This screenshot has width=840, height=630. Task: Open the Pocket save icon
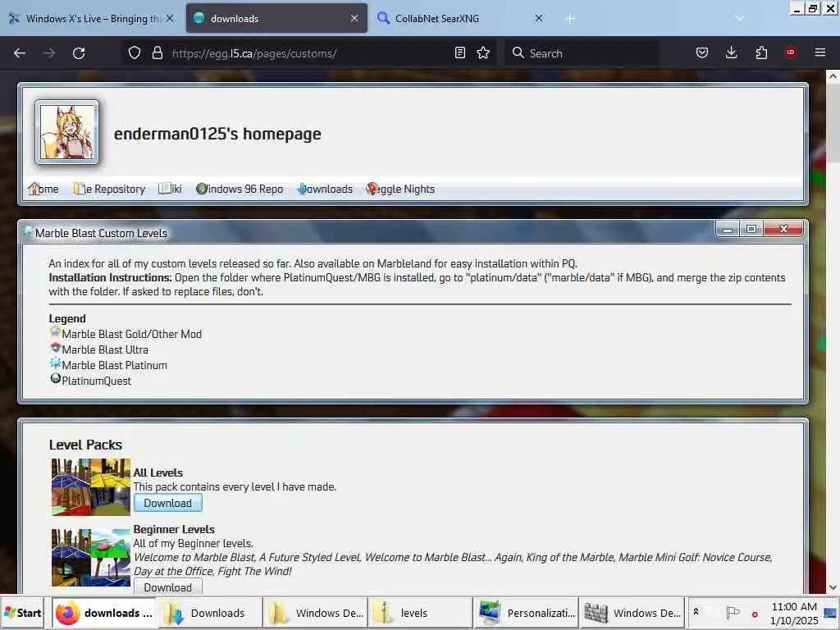coord(702,52)
